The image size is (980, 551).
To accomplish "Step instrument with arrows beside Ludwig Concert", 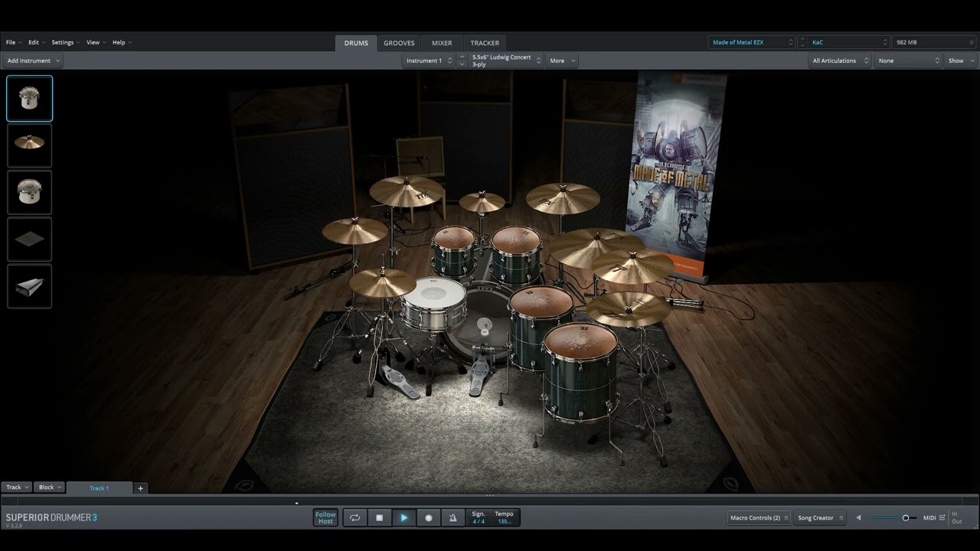I will point(462,60).
